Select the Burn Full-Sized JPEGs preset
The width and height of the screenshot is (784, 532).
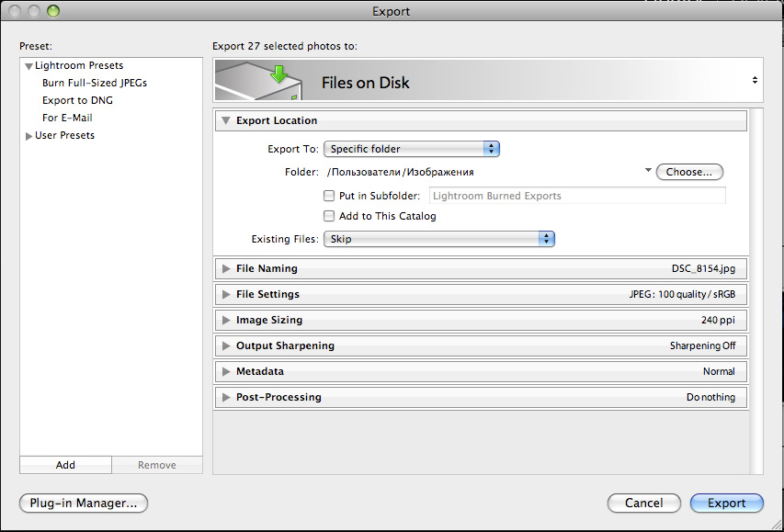pos(95,83)
